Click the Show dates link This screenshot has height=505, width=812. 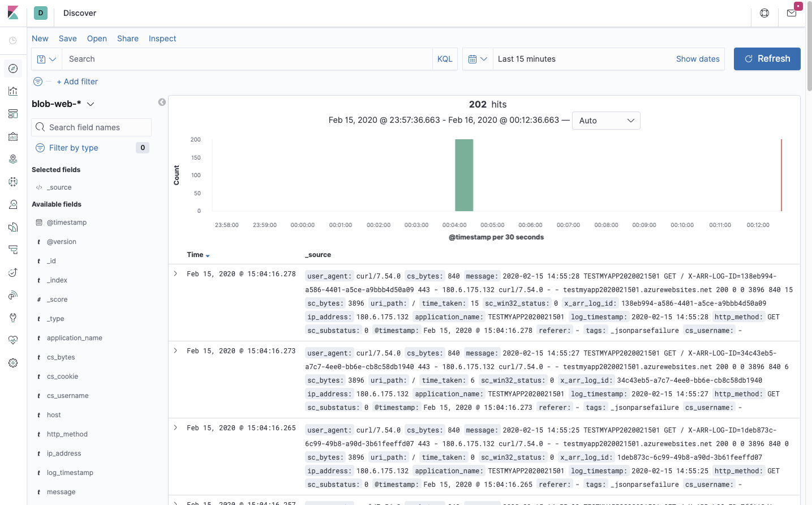tap(698, 59)
